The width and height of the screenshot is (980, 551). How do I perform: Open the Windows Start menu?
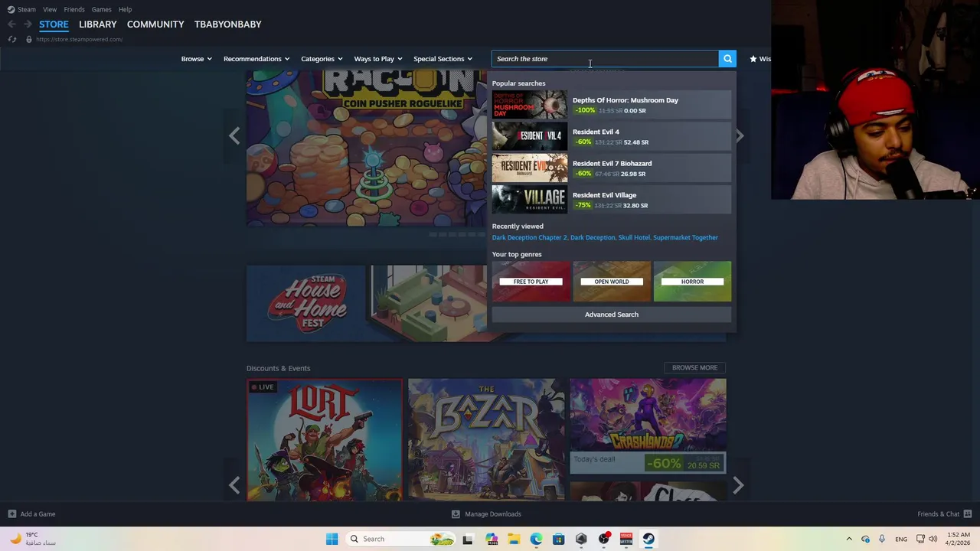click(x=332, y=539)
